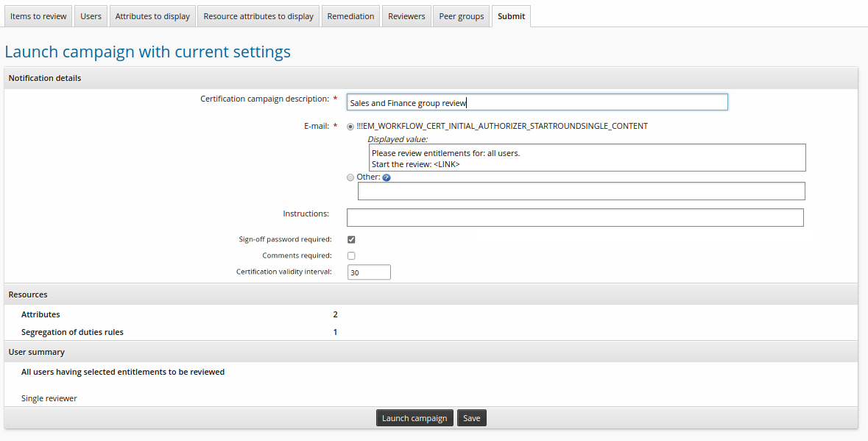Screen dimensions: 868x441
Task: Focus the Other e-mail text box
Action: pos(581,191)
